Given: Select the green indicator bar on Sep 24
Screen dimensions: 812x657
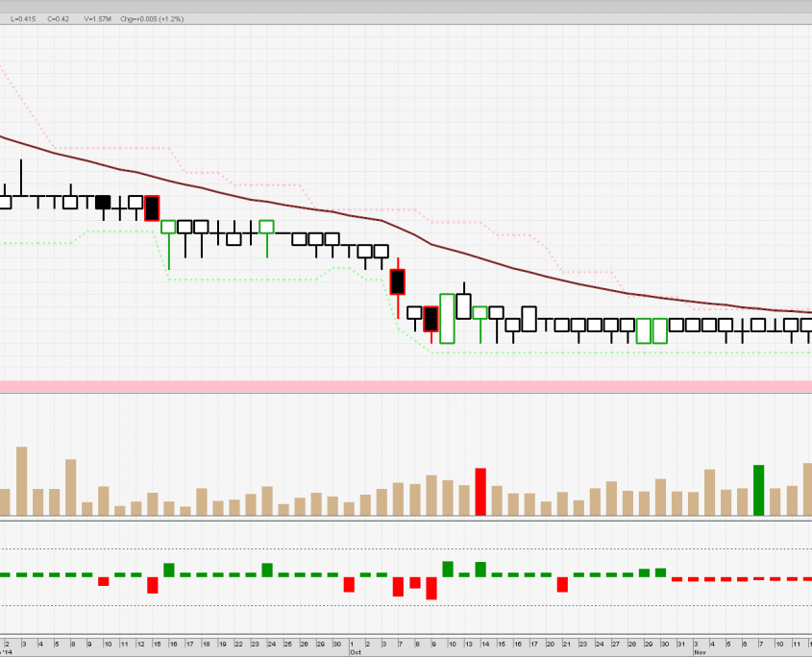Looking at the screenshot, I should tap(267, 570).
